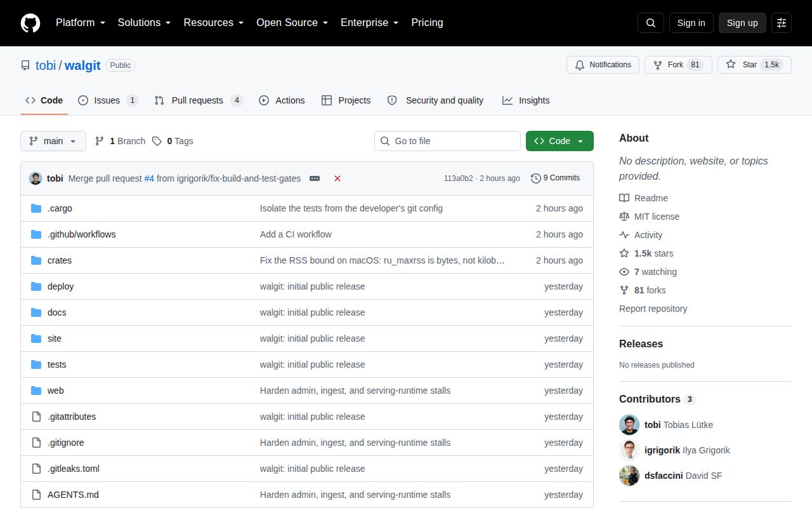Image resolution: width=812 pixels, height=508 pixels.
Task: Open the appearance settings icon beside Sign up
Action: (x=782, y=23)
